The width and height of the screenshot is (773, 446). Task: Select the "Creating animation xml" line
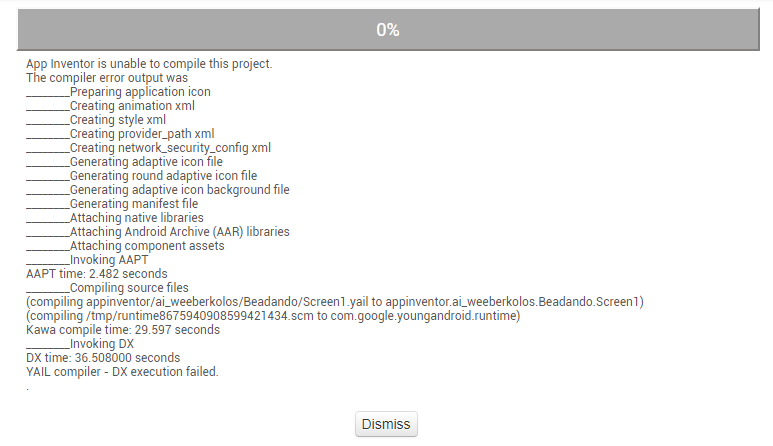pos(132,106)
